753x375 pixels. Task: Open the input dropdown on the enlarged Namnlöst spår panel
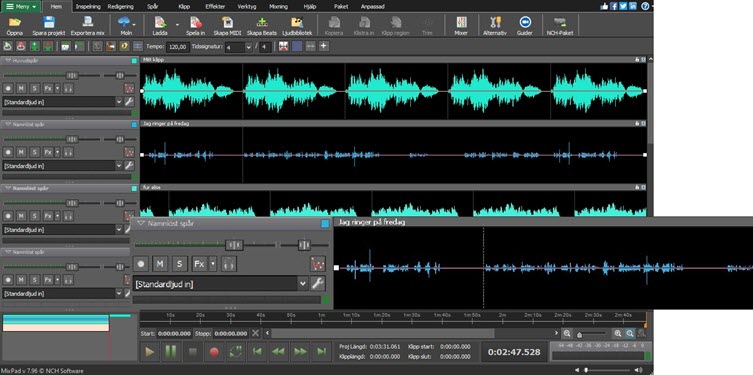pos(303,284)
